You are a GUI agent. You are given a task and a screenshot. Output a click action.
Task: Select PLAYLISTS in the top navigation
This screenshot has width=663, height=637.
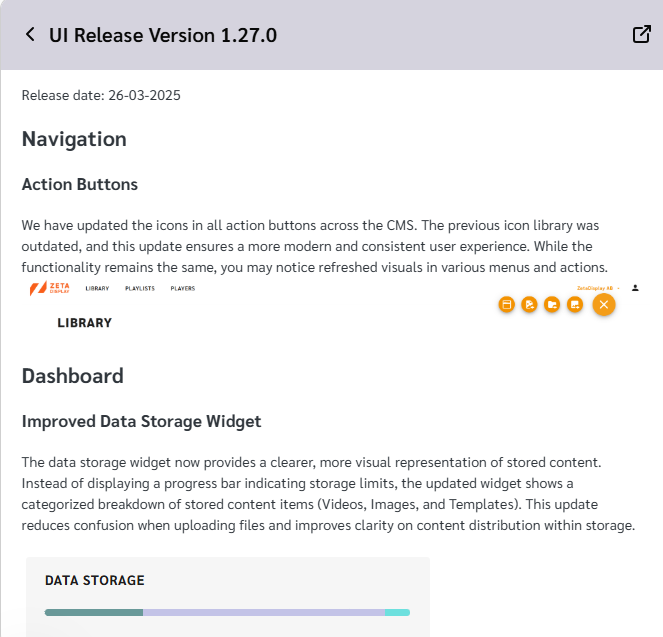click(140, 288)
